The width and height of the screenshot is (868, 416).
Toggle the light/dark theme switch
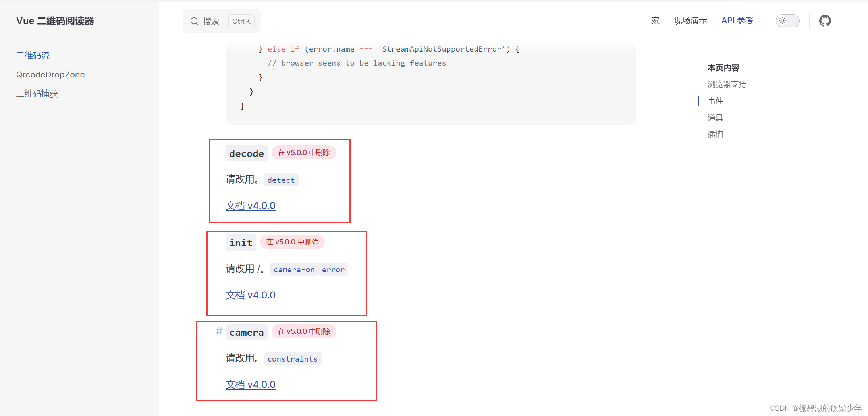pyautogui.click(x=787, y=21)
